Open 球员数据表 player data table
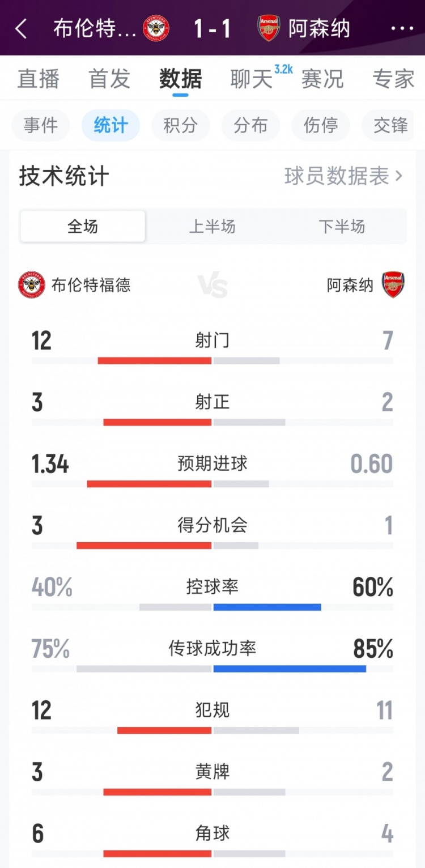This screenshot has height=868, width=425. [337, 177]
